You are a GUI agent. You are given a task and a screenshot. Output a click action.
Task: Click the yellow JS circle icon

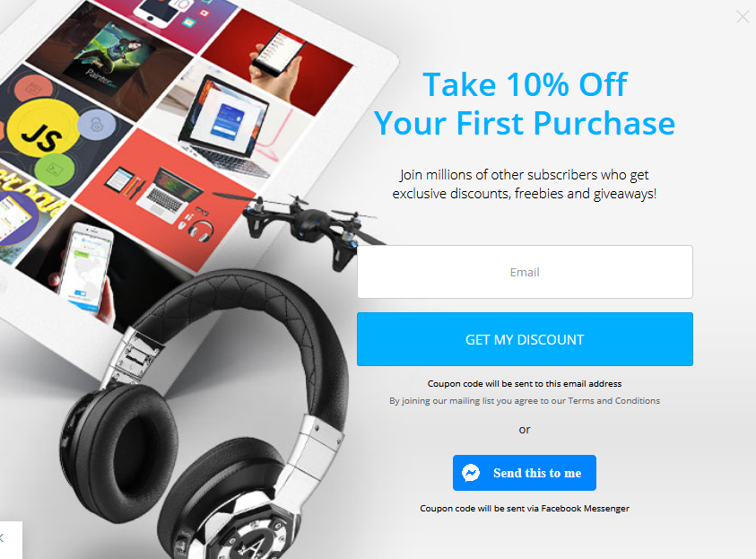[x=43, y=134]
